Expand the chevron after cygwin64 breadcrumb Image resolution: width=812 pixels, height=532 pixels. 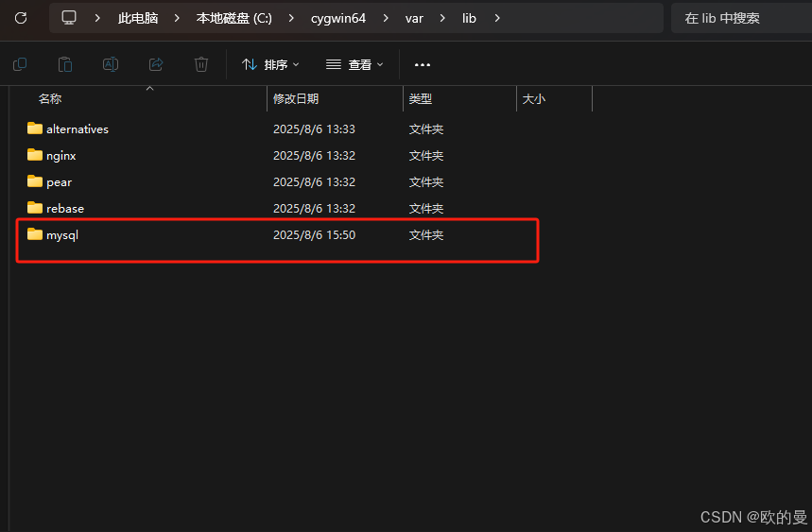click(386, 18)
